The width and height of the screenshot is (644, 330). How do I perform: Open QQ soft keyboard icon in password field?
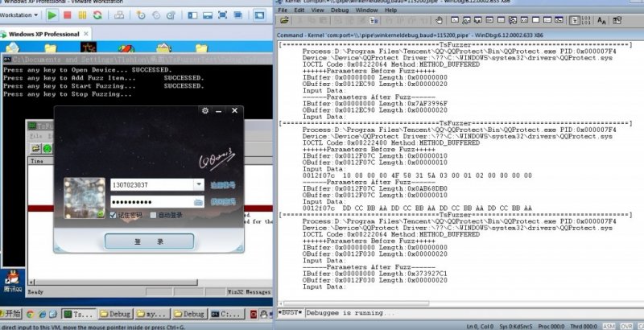click(x=198, y=201)
